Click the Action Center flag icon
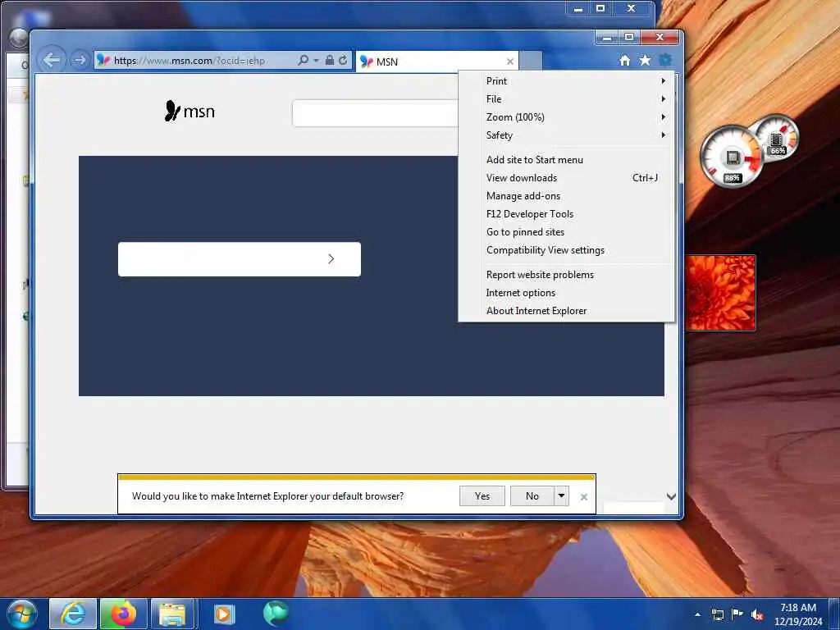This screenshot has height=630, width=840. 737,614
